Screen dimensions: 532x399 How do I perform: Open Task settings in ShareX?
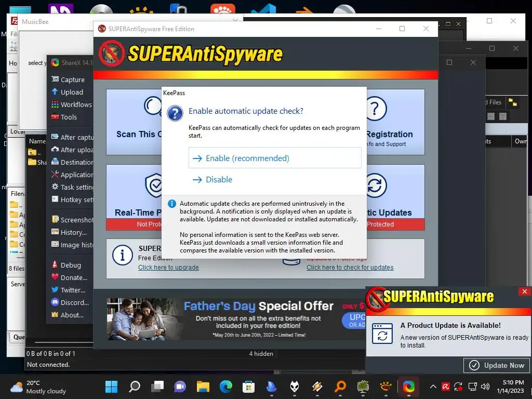72,187
